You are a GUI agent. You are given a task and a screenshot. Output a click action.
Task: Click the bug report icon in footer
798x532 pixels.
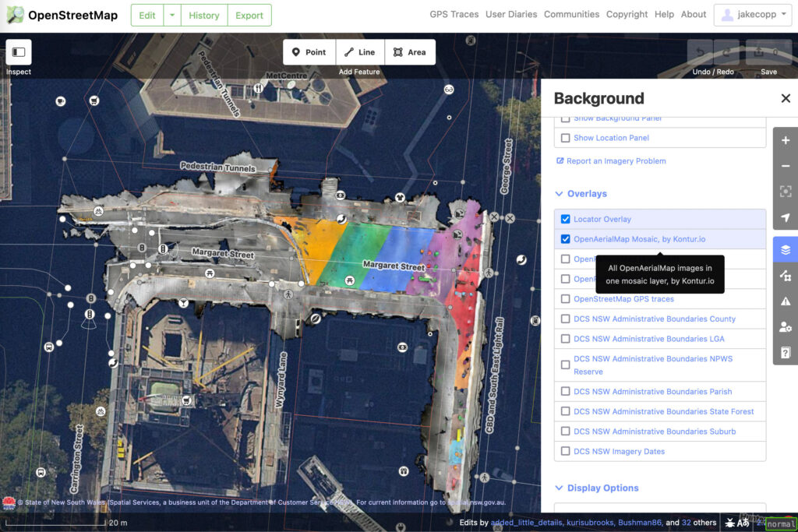pos(729,523)
